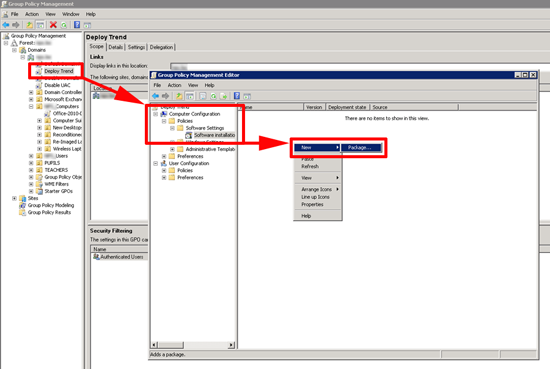Open Action menu in Group Policy Management Editor

pos(174,85)
